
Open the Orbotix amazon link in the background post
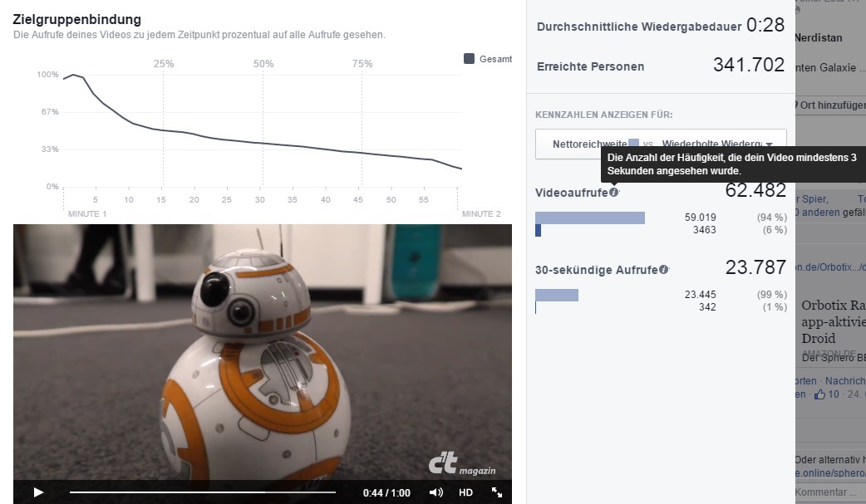(x=830, y=267)
